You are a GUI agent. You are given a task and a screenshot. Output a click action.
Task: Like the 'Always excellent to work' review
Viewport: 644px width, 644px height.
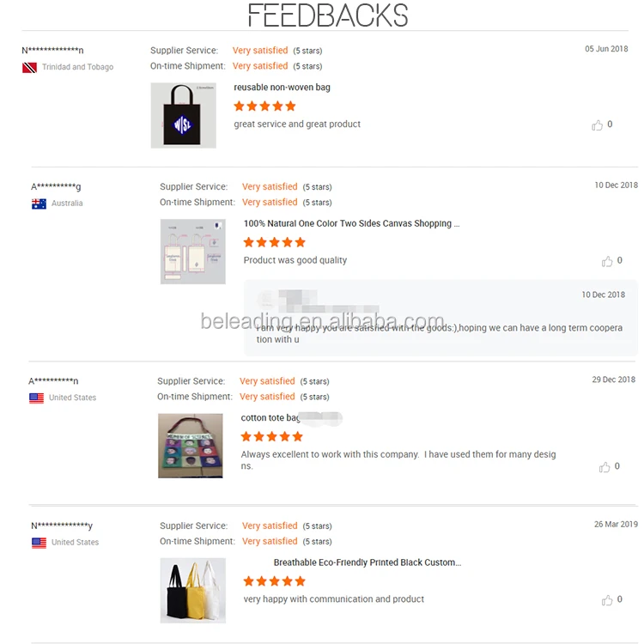605,467
